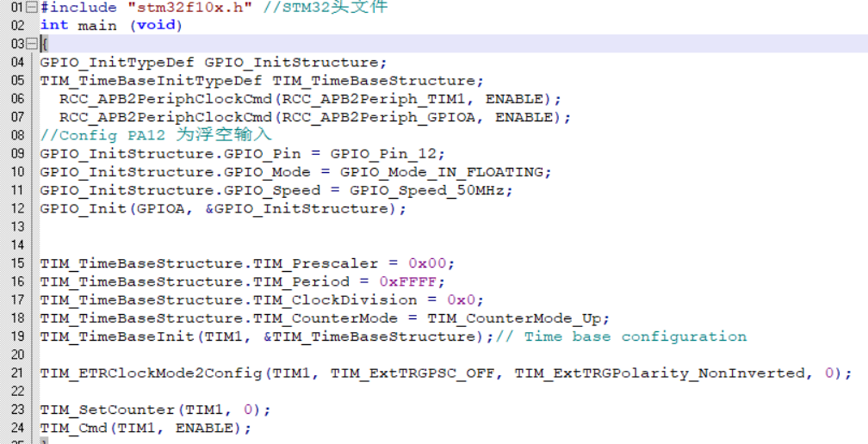
Task: Click the RCC_APB2Periph_TIM1 clock enable line
Action: point(311,99)
